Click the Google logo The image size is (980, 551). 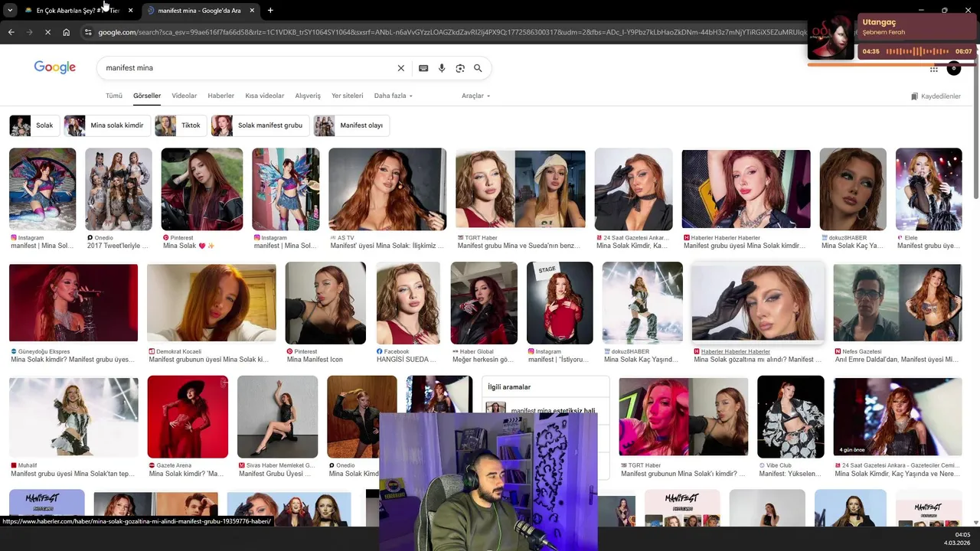point(55,67)
